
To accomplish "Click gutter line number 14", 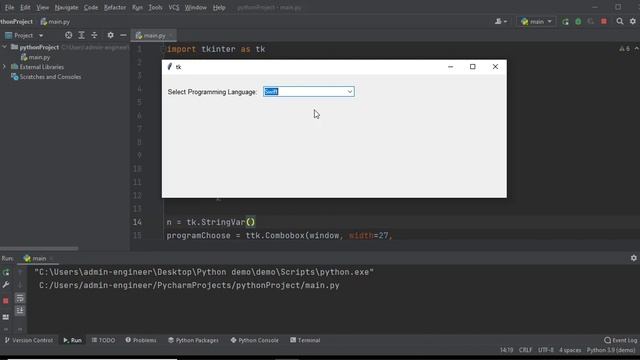I will coord(137,222).
